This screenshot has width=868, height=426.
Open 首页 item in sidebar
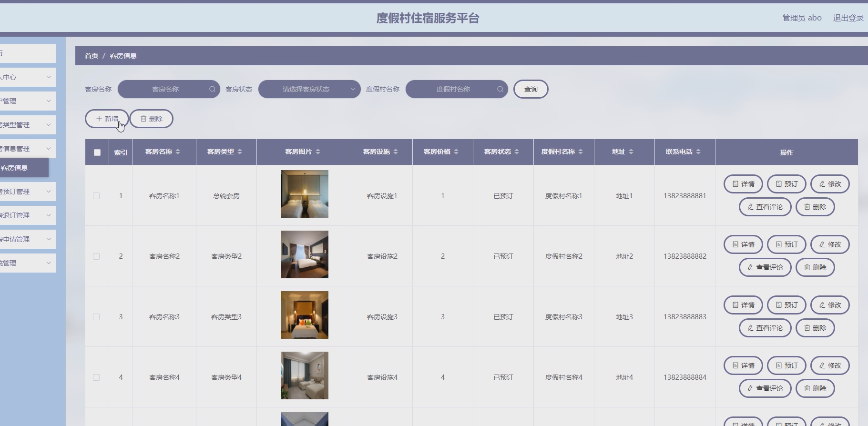click(27, 53)
